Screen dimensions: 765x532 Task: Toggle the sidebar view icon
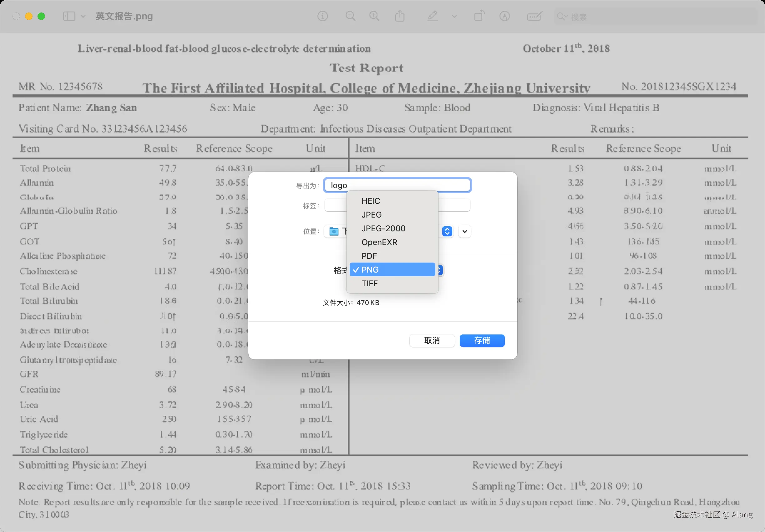pos(69,16)
